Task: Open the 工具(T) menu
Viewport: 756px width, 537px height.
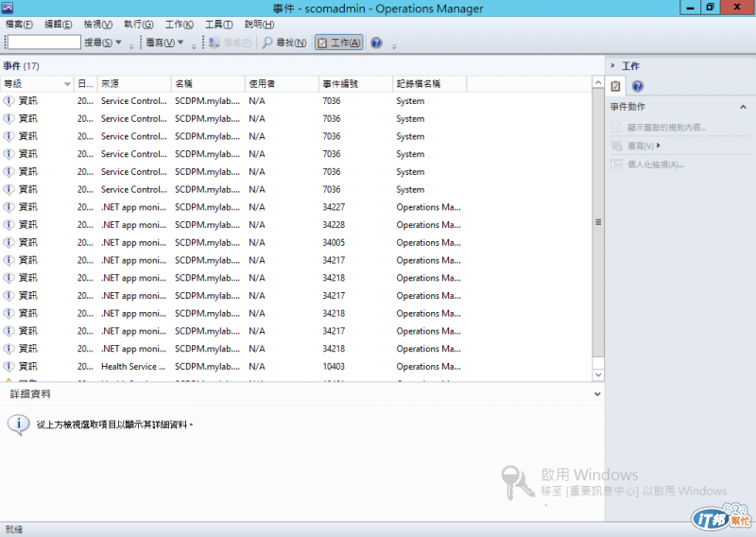Action: coord(219,25)
